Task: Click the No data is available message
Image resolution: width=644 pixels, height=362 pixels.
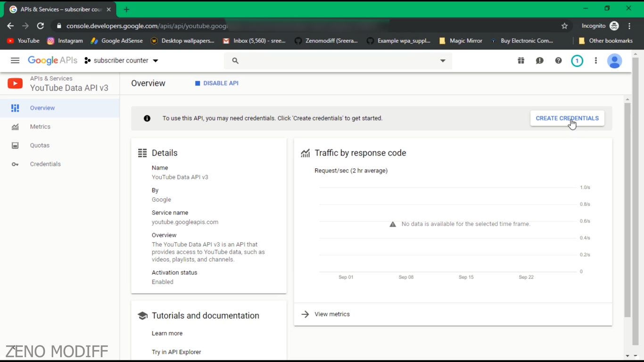Action: pyautogui.click(x=466, y=224)
